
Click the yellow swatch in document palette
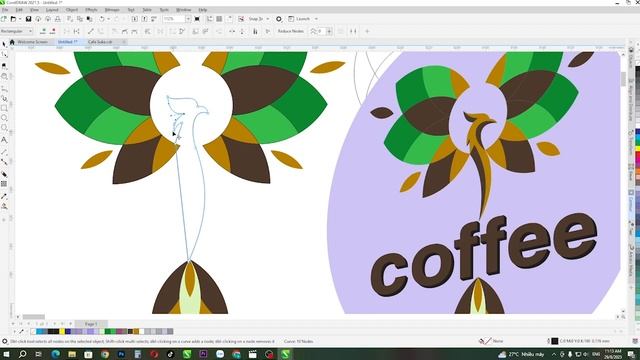pos(62,331)
